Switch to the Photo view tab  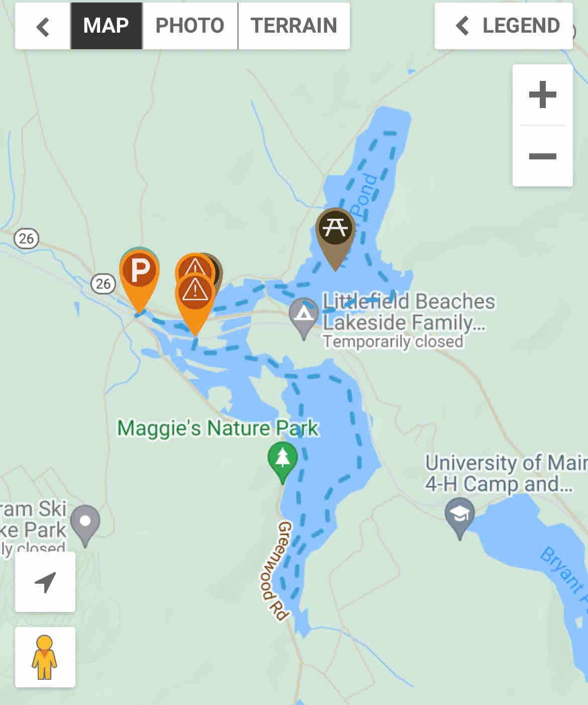click(190, 26)
